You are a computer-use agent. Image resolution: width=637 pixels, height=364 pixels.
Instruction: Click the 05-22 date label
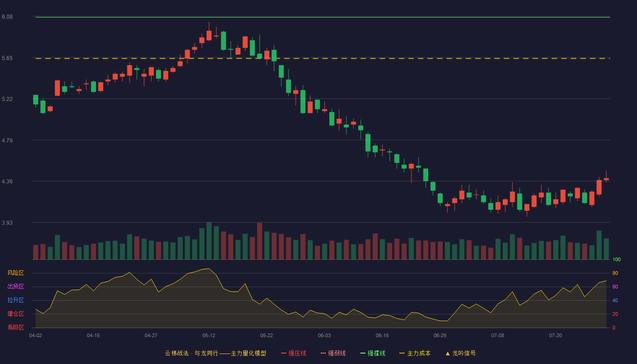267,335
